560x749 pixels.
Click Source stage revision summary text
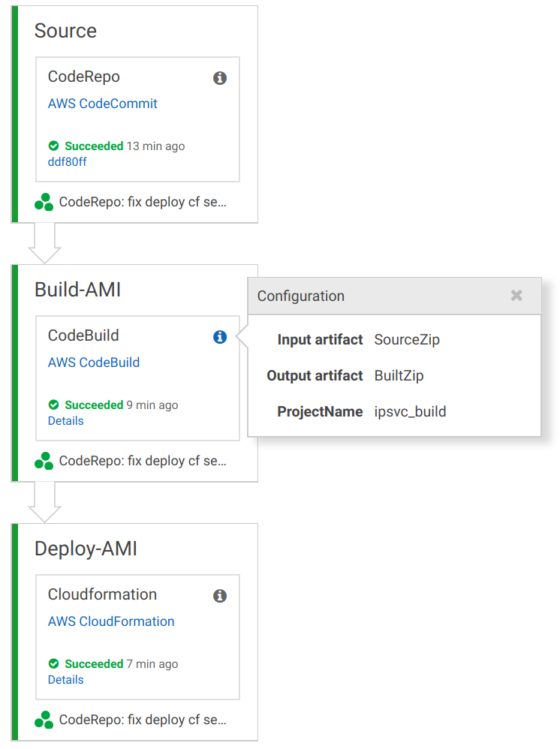[143, 202]
